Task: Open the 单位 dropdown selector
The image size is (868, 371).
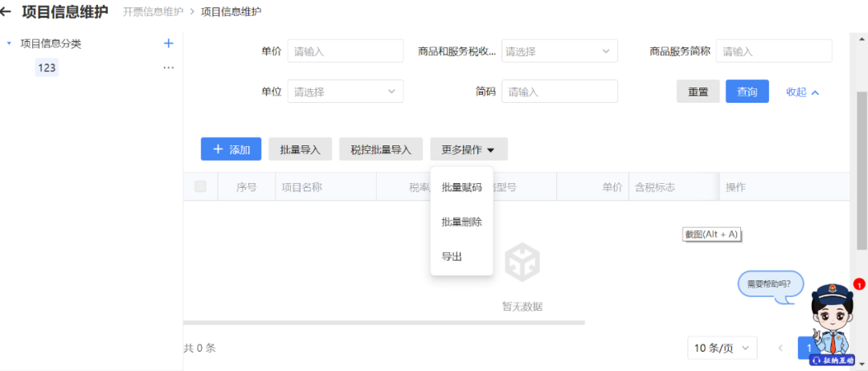Action: tap(345, 92)
